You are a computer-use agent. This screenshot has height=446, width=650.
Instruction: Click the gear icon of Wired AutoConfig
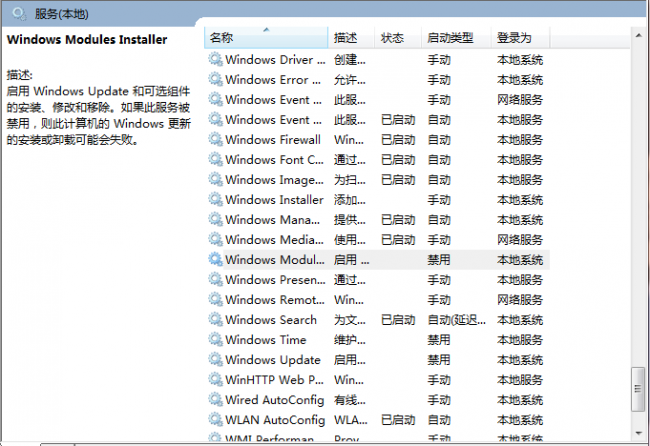pos(215,400)
